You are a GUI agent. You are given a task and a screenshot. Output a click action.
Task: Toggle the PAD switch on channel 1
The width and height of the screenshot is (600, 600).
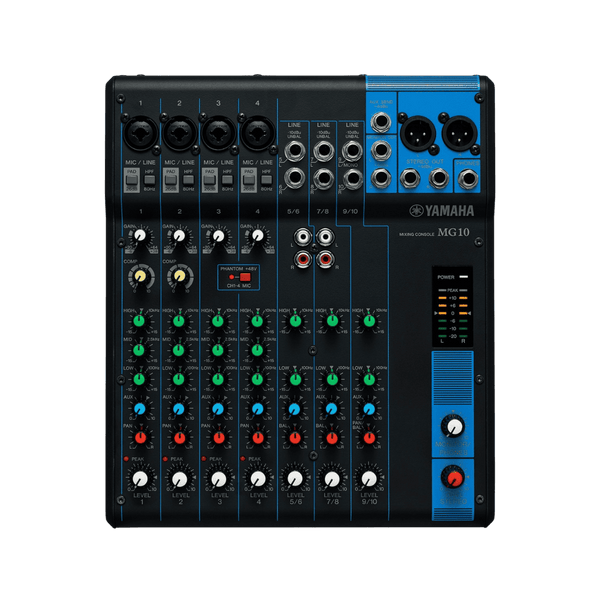[x=131, y=180]
